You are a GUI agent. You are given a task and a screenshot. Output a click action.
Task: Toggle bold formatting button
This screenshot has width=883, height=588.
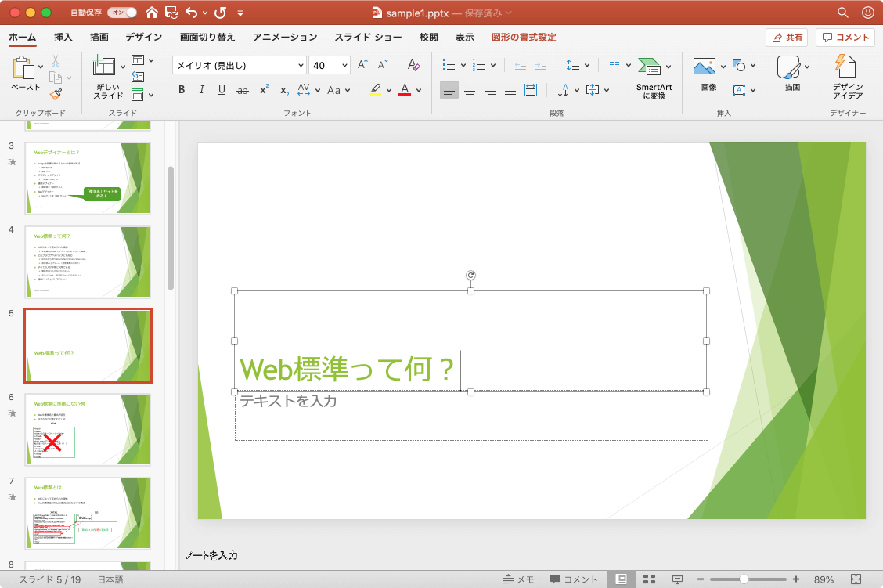click(x=182, y=89)
